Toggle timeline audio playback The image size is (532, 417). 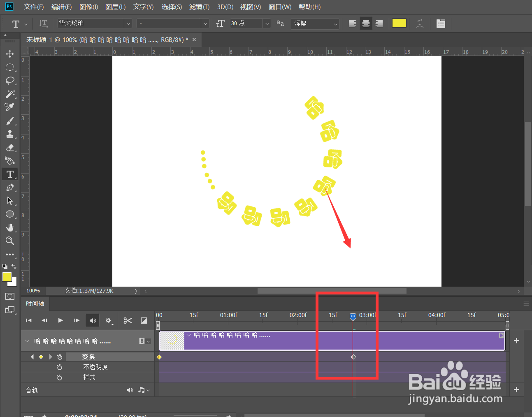click(93, 320)
